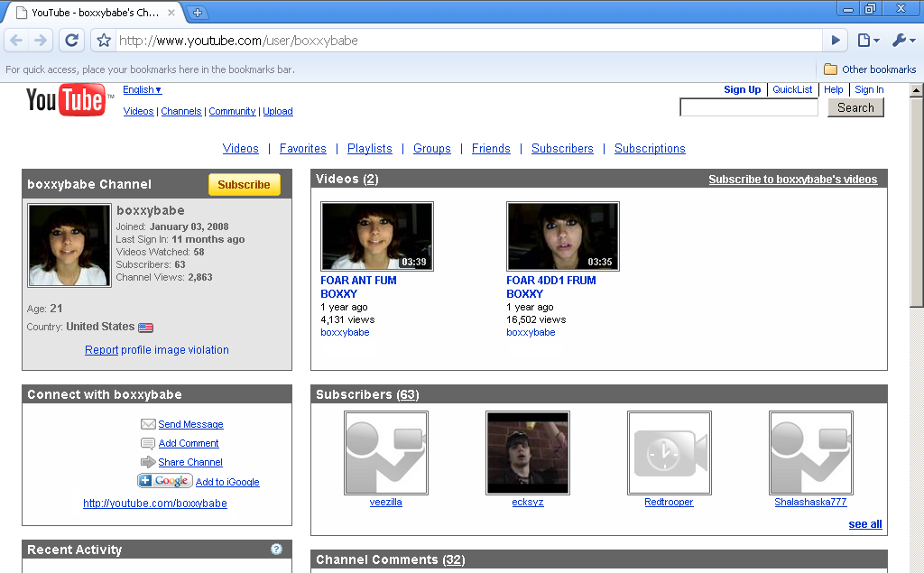Image resolution: width=924 pixels, height=573 pixels.
Task: Open Videos in the top YouTube navigation
Action: point(138,111)
